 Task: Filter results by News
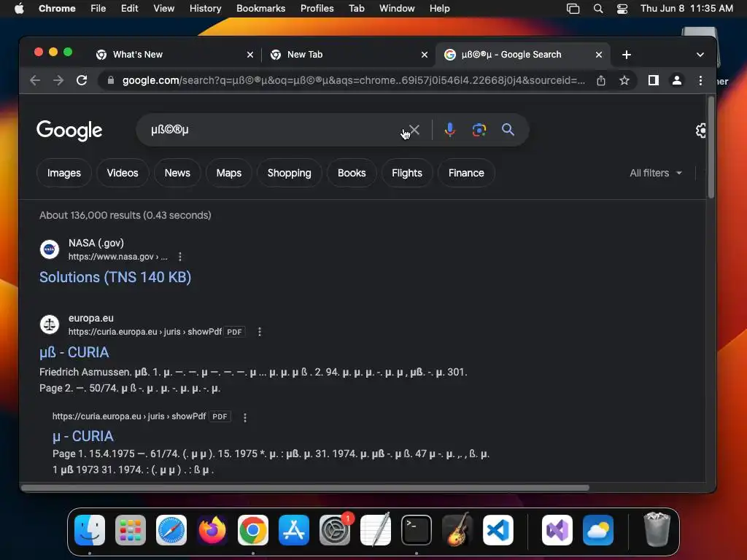coord(177,173)
